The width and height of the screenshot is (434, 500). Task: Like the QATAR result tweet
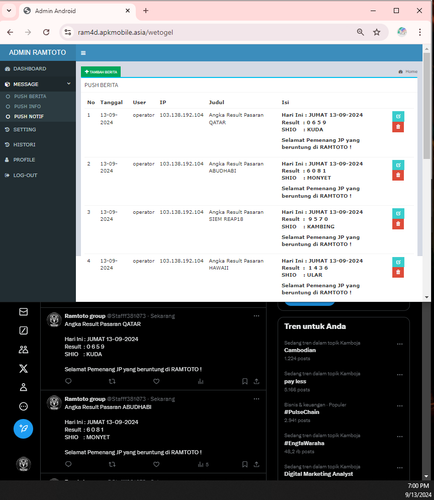coord(156,381)
